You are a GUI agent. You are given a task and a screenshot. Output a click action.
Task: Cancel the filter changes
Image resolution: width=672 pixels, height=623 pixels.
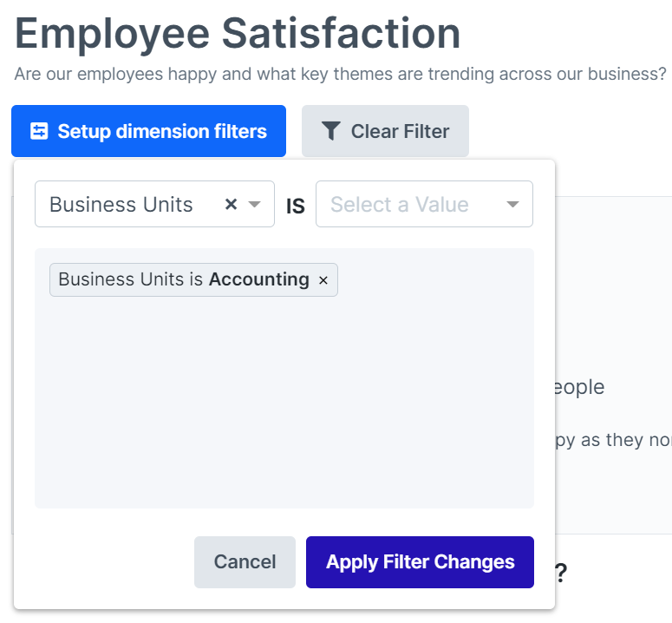(245, 562)
